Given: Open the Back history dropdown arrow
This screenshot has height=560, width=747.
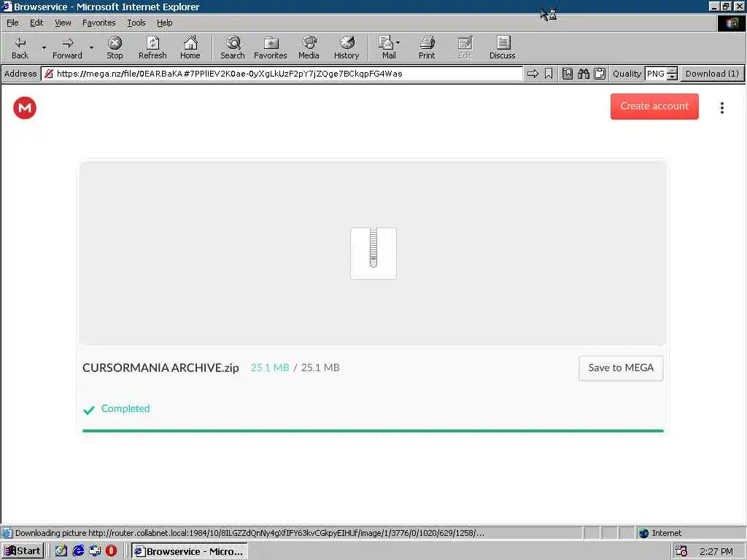Looking at the screenshot, I should point(44,47).
